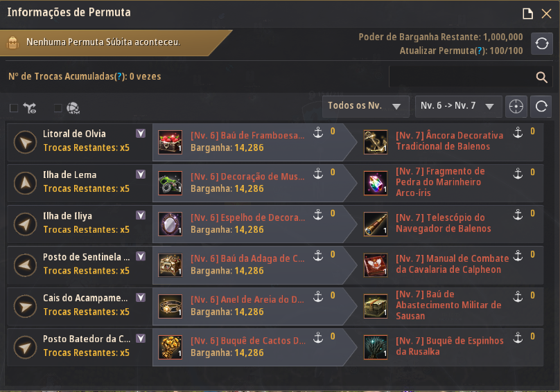The height and width of the screenshot is (392, 560).
Task: Navigate to Litoral de Olvia arrow icon
Action: coord(25,143)
